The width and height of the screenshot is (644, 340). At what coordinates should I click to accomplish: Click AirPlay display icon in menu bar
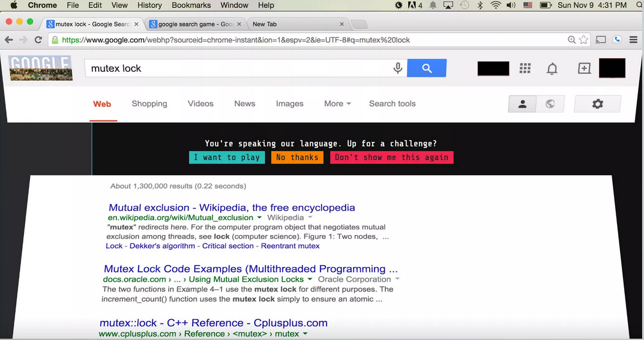(x=448, y=5)
